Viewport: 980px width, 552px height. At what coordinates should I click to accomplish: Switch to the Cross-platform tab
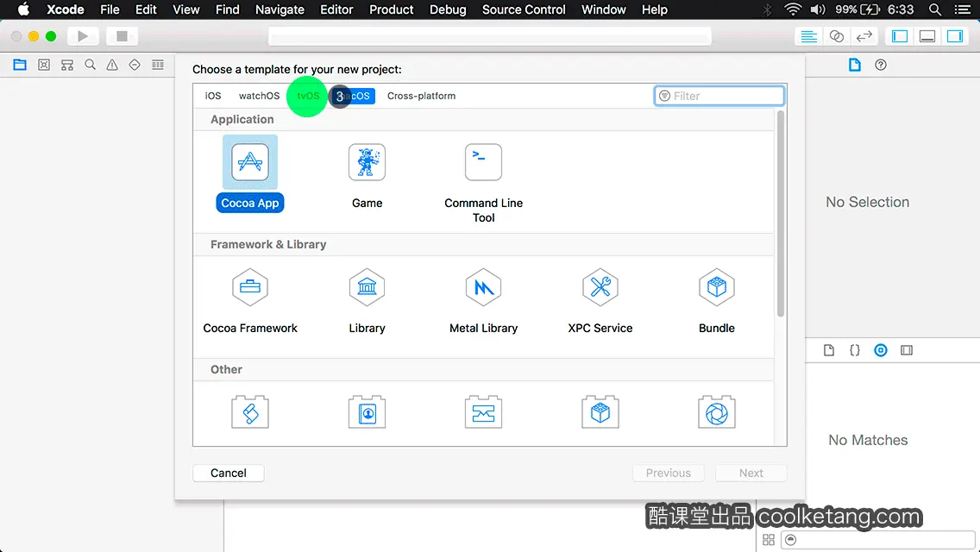421,96
